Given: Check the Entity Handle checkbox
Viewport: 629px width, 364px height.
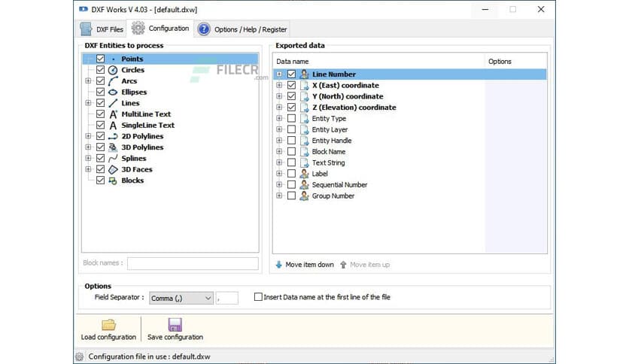Looking at the screenshot, I should (x=292, y=141).
